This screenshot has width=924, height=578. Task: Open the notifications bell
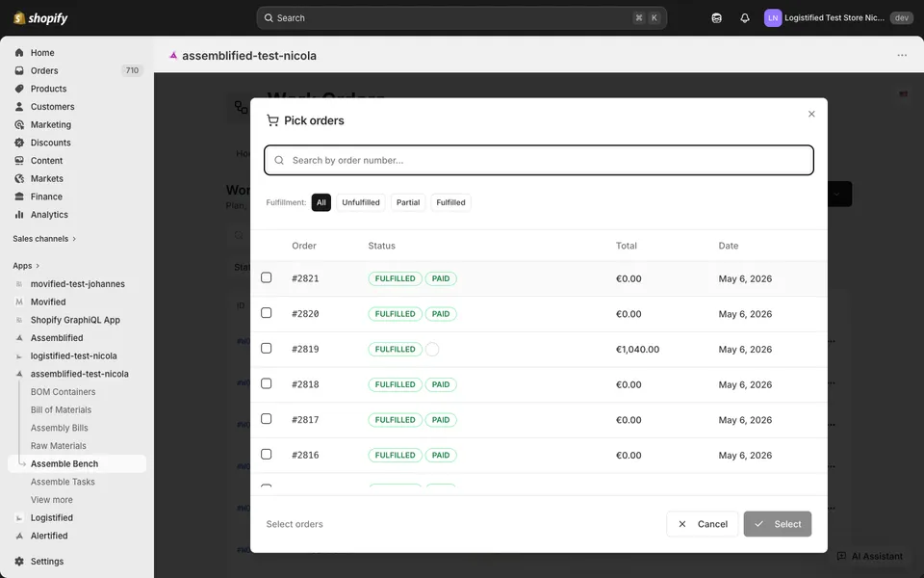tap(745, 17)
